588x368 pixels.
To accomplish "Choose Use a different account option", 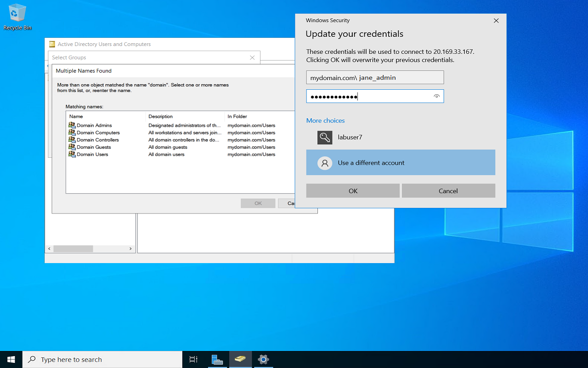I will point(401,162).
